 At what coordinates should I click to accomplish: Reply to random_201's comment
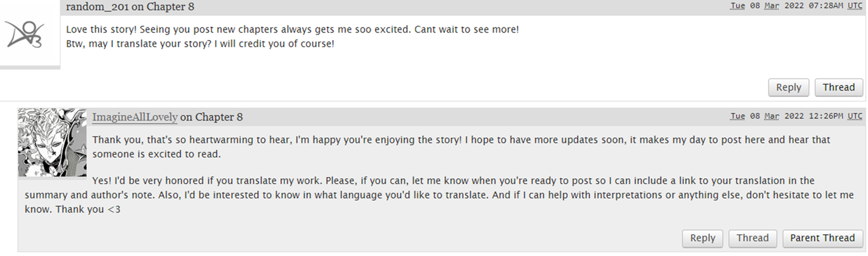tap(788, 88)
